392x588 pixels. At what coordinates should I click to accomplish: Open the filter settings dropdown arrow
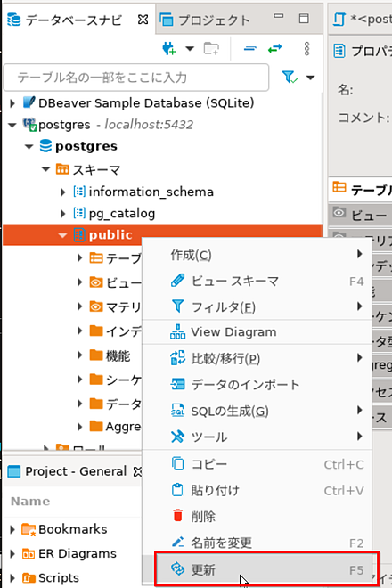[310, 78]
